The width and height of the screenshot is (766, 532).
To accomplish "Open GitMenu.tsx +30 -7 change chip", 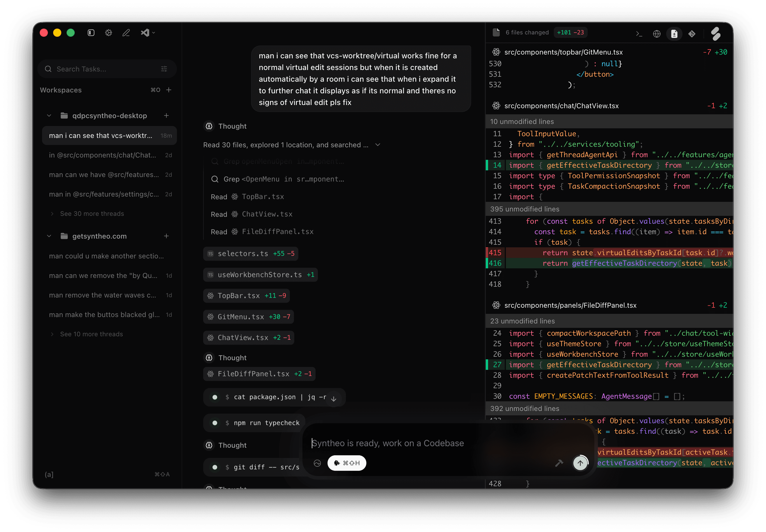I will tap(248, 317).
